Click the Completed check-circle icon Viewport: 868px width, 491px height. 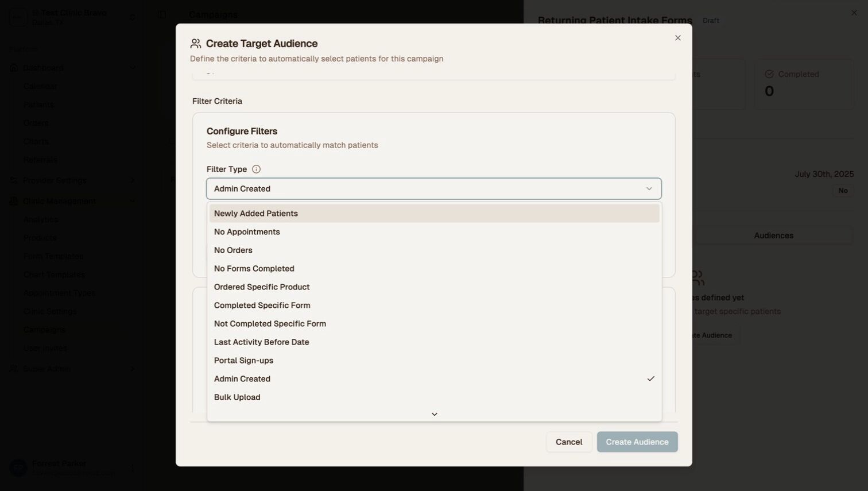point(769,74)
